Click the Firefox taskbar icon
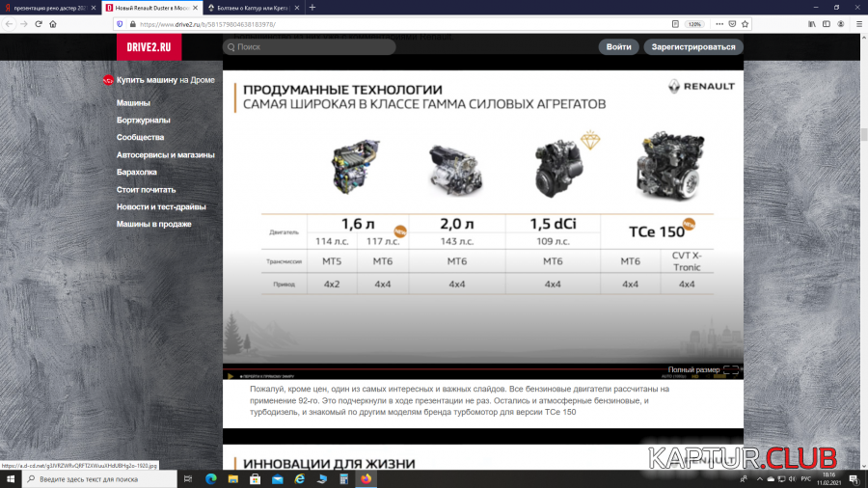This screenshot has width=868, height=488. pyautogui.click(x=366, y=479)
